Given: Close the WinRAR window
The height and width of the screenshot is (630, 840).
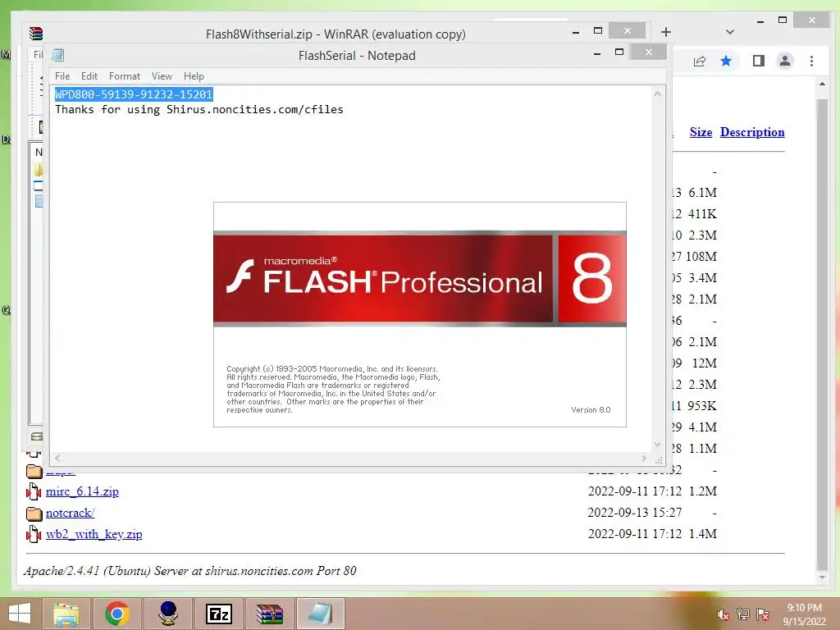Looking at the screenshot, I should click(628, 31).
